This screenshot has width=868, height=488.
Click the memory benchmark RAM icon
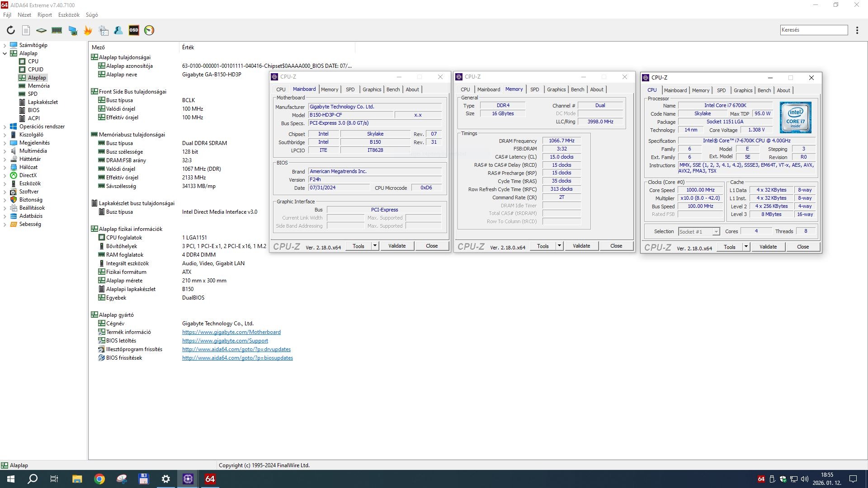pos(57,30)
